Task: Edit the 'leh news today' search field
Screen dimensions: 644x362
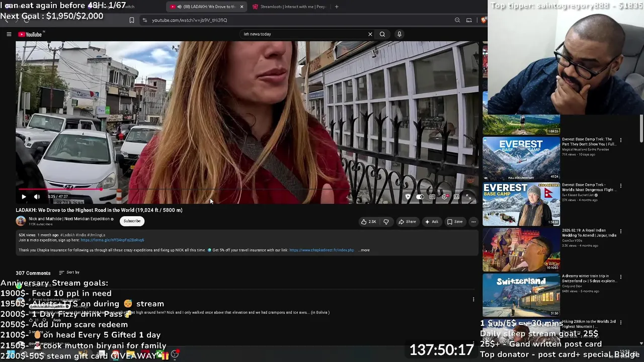Action: 304,34
